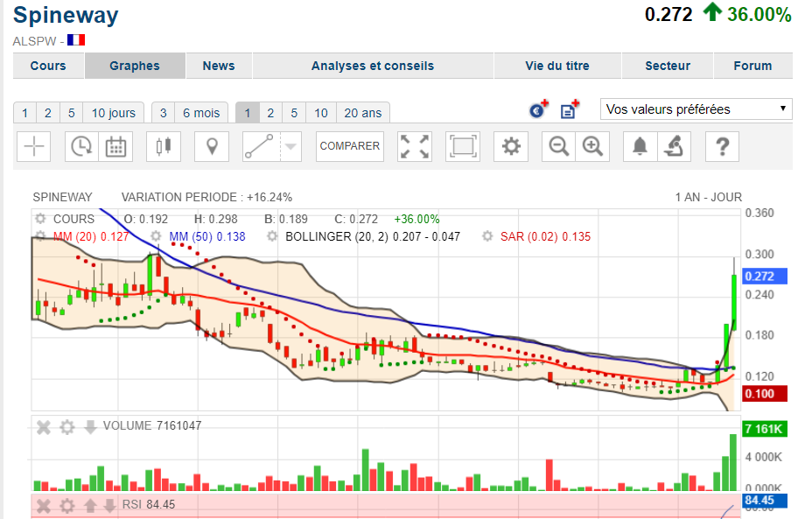Select the 1 year period
Screen dimensions: 812x519
click(x=248, y=113)
